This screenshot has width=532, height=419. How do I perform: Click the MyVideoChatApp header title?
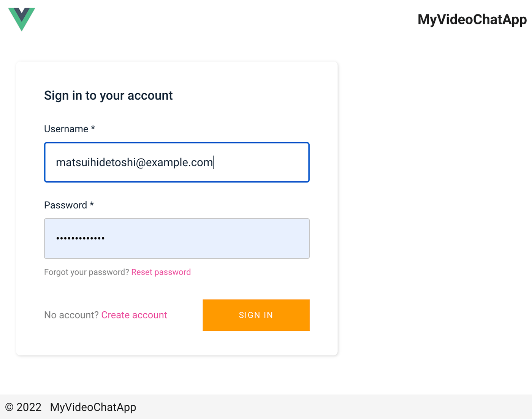click(472, 20)
